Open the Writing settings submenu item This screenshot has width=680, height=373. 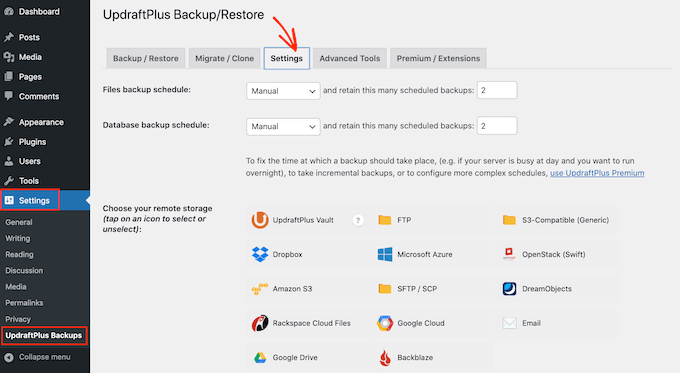[x=18, y=238]
